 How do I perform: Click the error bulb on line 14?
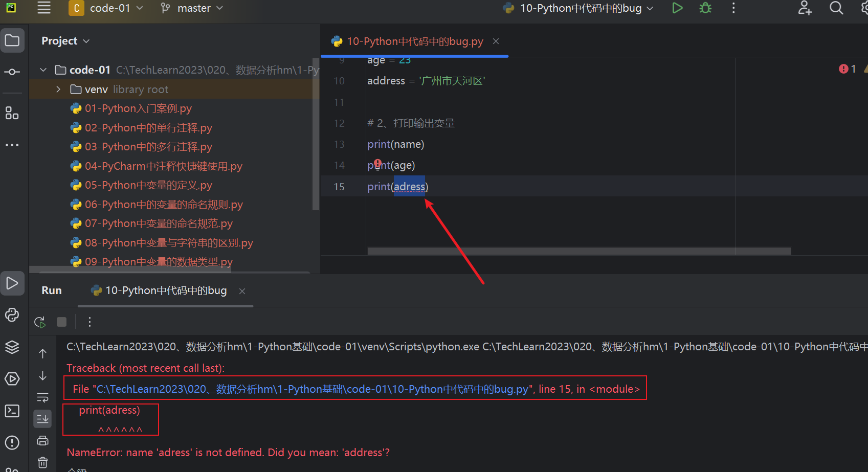[378, 164]
